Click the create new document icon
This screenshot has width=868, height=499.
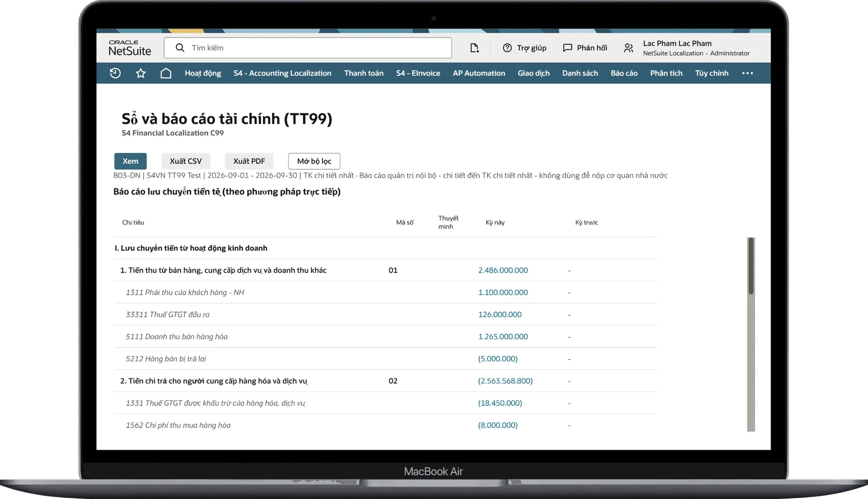(x=475, y=48)
